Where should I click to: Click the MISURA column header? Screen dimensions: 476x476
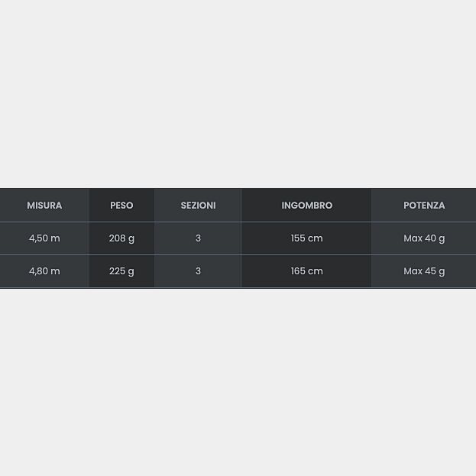click(44, 206)
